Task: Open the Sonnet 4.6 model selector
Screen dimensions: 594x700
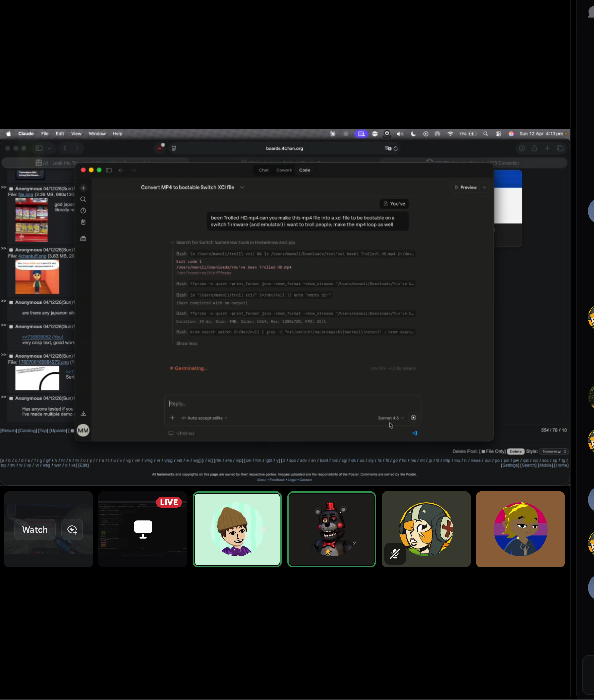Action: point(391,418)
